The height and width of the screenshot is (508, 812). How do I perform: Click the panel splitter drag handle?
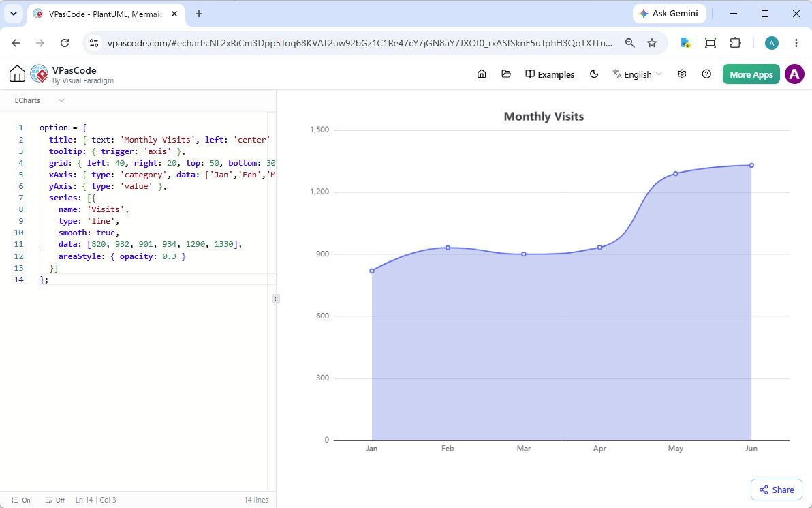(276, 299)
